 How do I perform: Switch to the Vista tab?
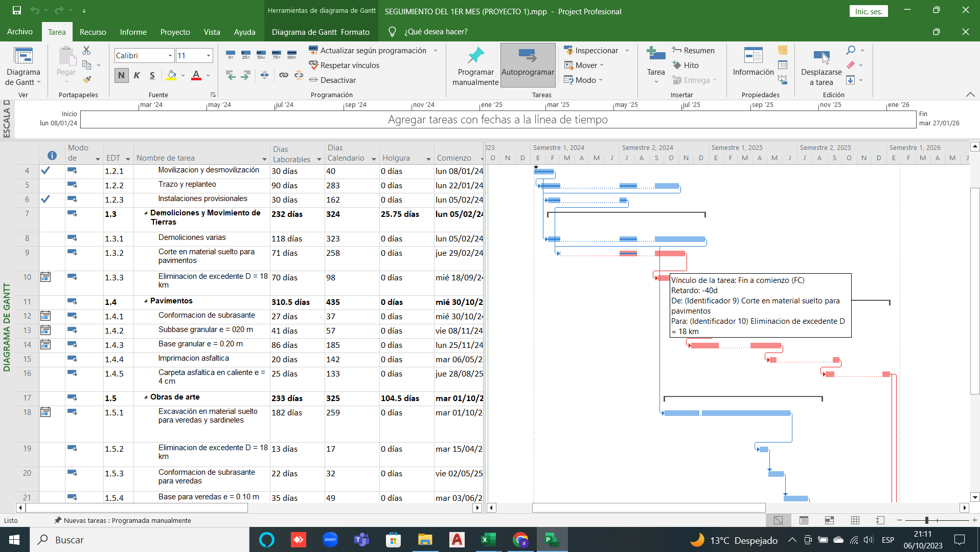[x=212, y=32]
